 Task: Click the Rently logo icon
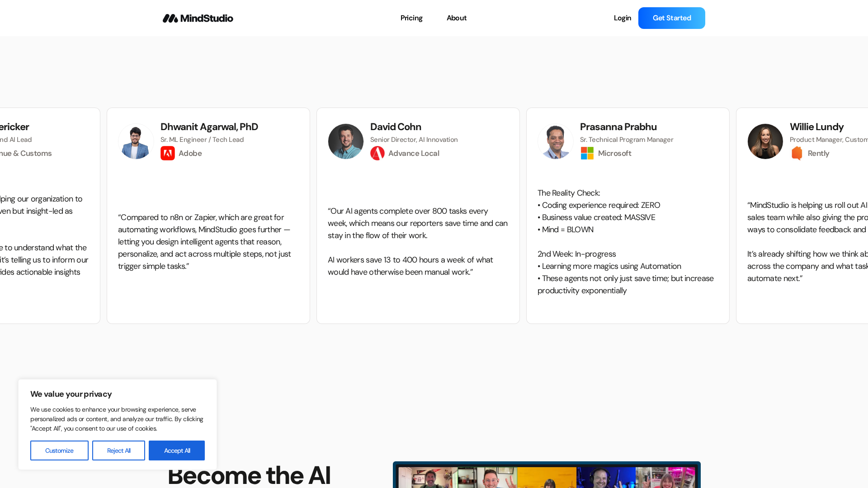pos(797,153)
